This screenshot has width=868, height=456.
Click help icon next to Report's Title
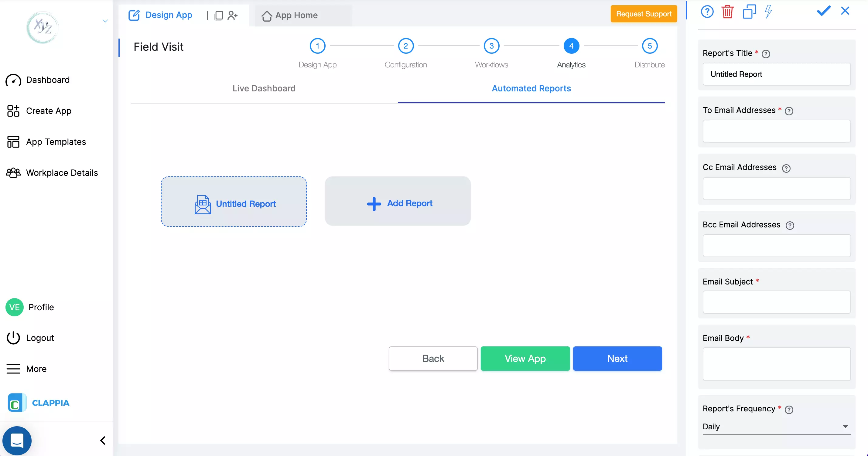[x=766, y=54]
